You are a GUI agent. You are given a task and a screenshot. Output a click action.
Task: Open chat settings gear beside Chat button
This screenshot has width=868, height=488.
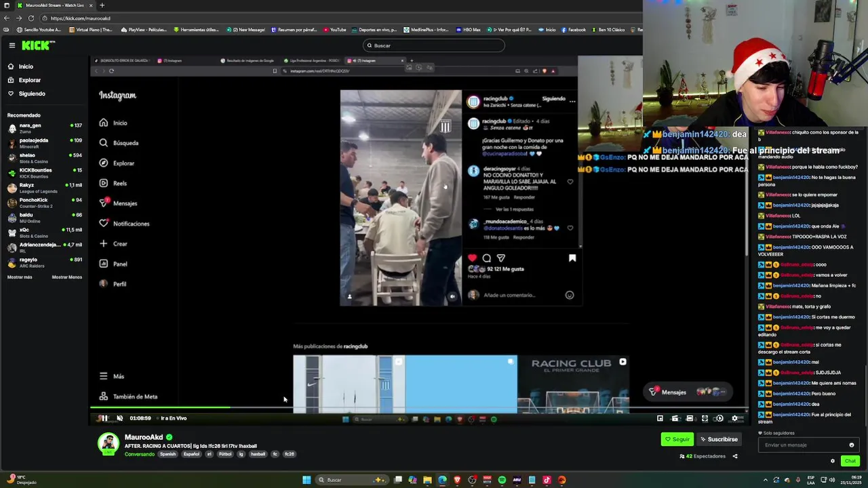(833, 461)
